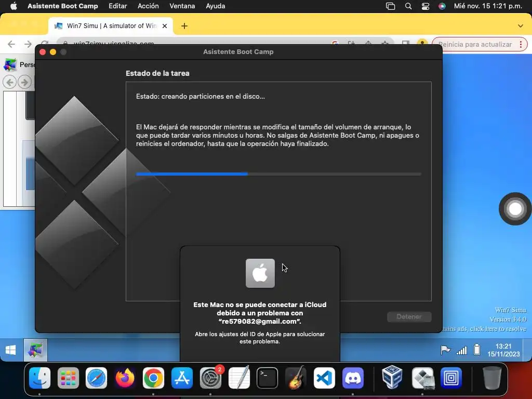
Task: Expand Chrome tab search chevron
Action: pyautogui.click(x=521, y=26)
